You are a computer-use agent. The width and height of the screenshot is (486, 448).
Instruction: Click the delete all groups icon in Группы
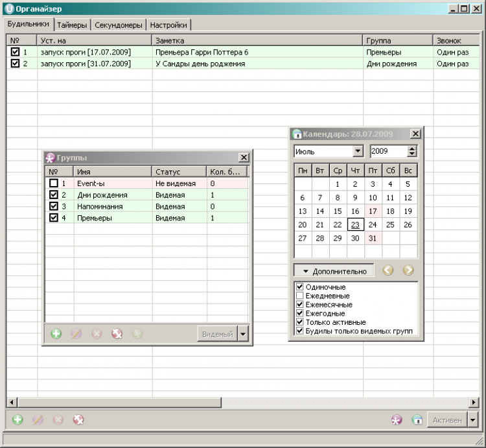click(x=117, y=334)
